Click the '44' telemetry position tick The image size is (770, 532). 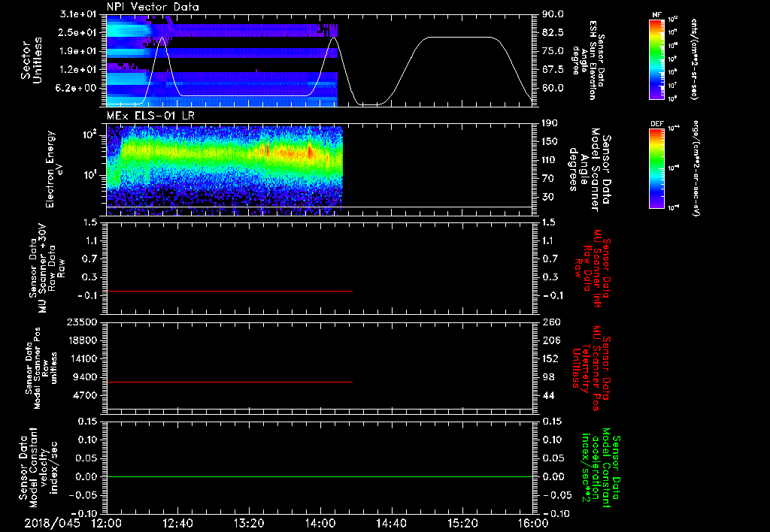(548, 395)
